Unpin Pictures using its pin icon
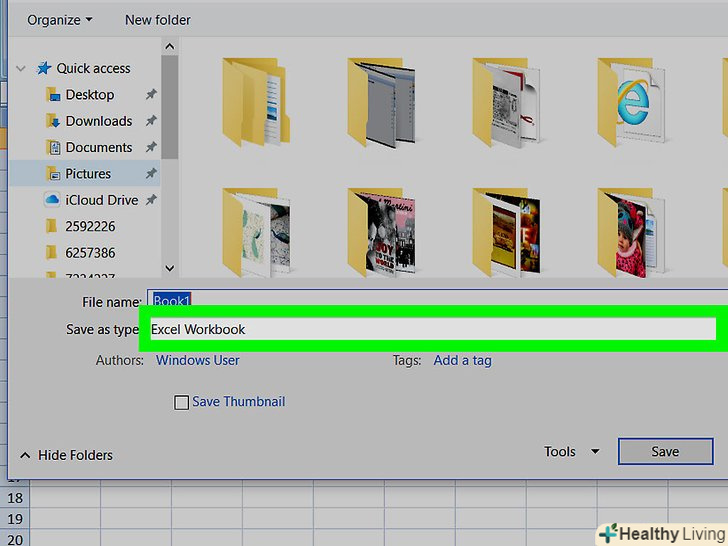Screen dimensions: 728x546 [151, 174]
